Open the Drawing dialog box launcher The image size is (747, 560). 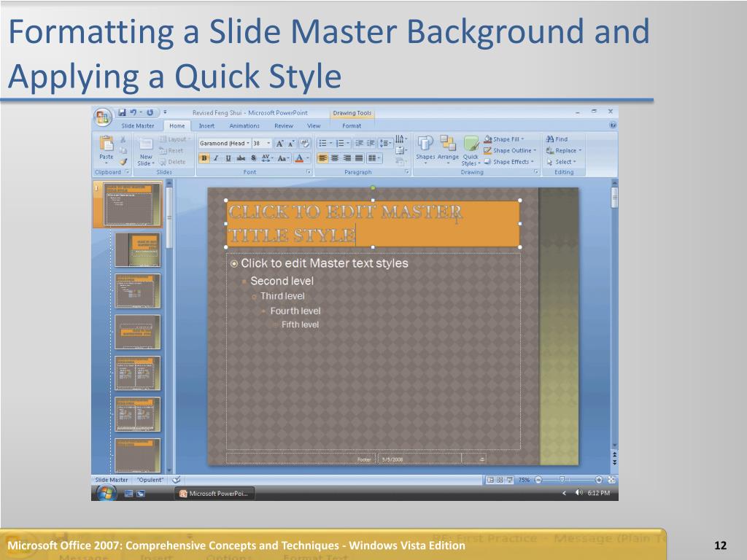click(x=536, y=172)
